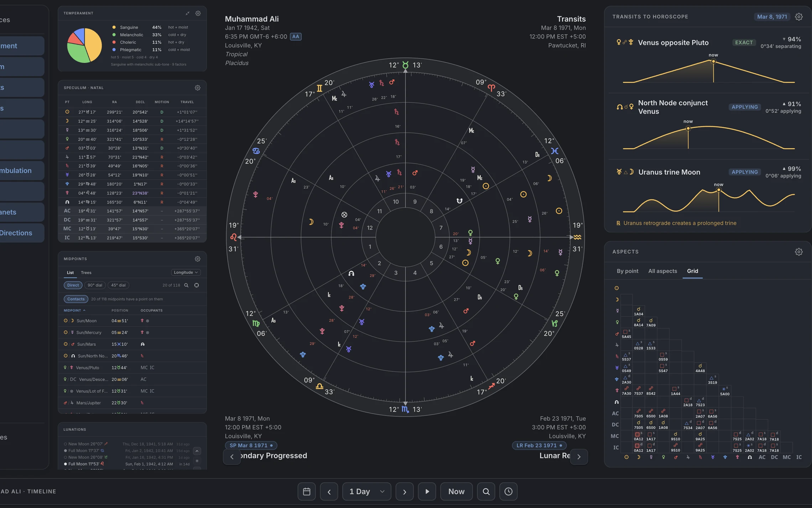812x508 pixels.
Task: Go to next chart with right arrow
Action: click(579, 457)
